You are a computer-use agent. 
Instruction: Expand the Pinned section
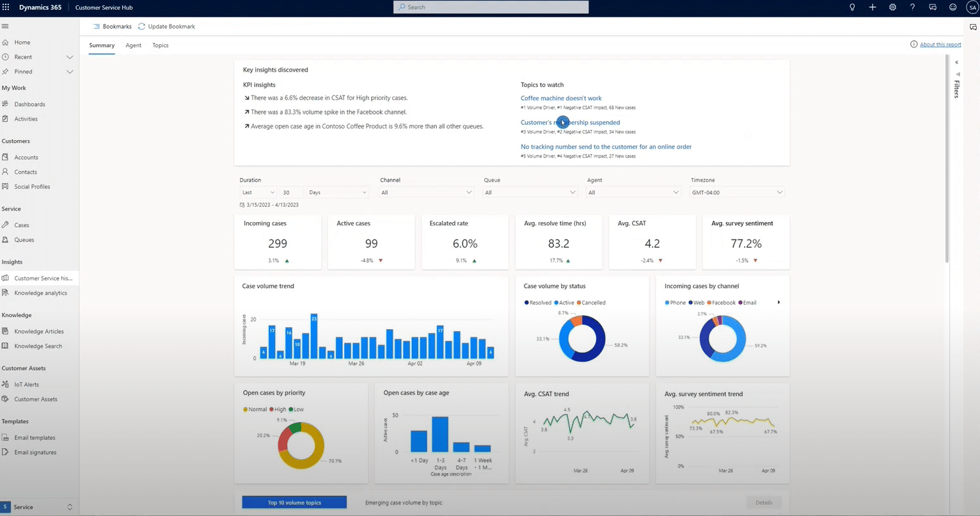70,71
